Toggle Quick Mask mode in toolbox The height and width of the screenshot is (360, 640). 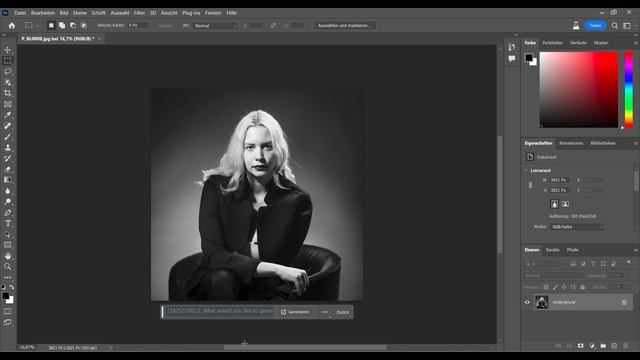(x=8, y=311)
